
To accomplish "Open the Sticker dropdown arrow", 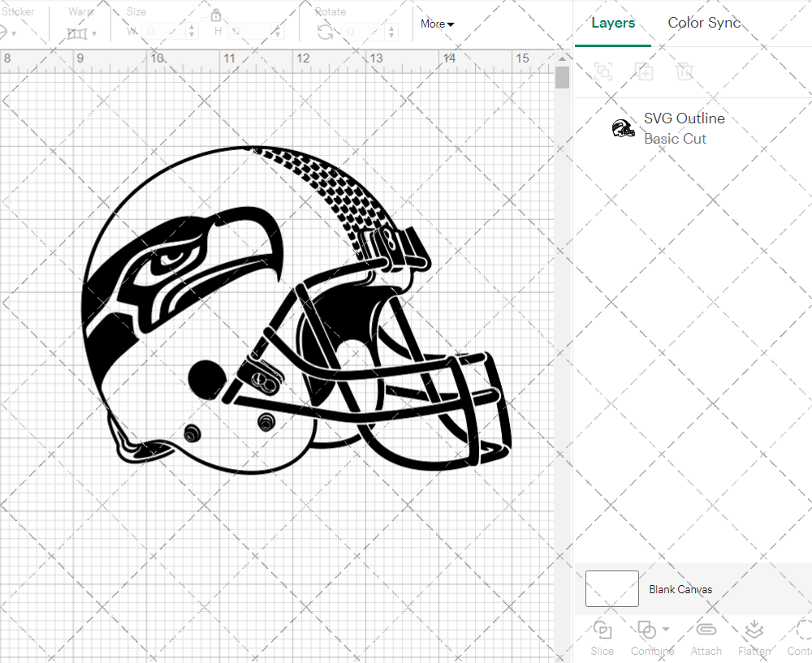I will click(14, 33).
